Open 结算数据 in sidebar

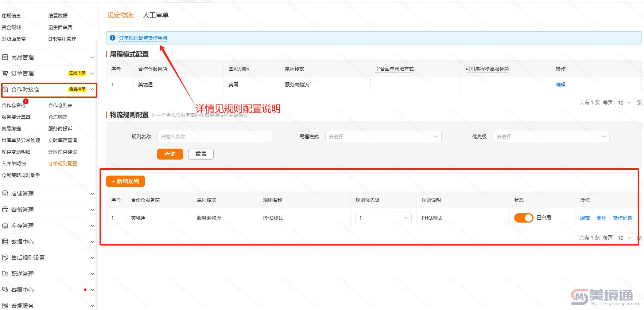tap(58, 16)
